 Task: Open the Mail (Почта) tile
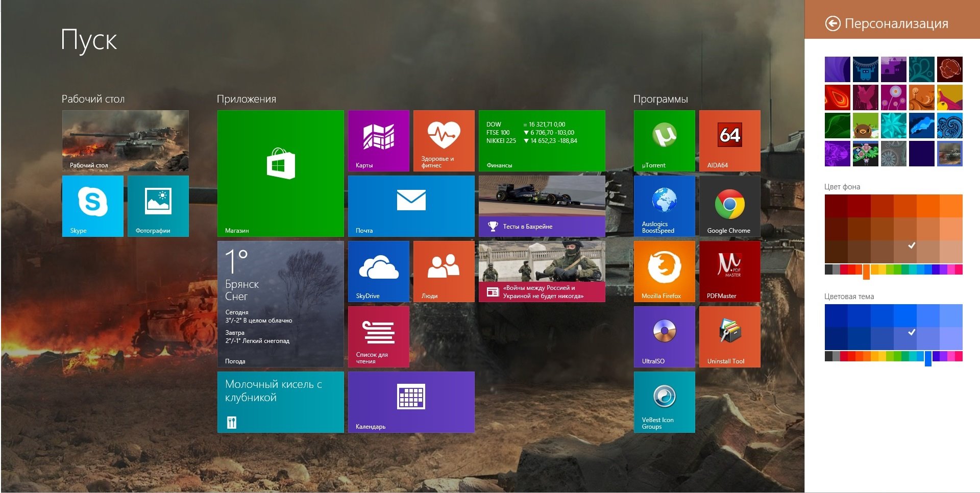point(411,206)
